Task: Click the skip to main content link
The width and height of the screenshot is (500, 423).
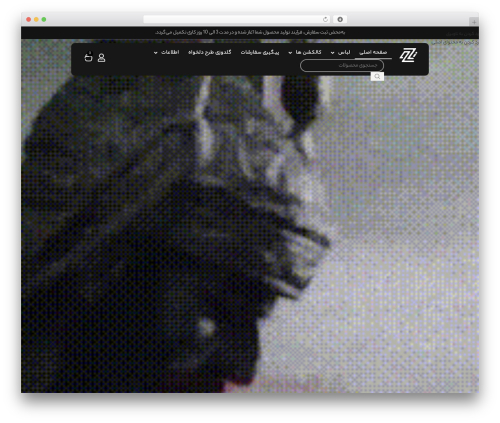Action: pos(455,43)
